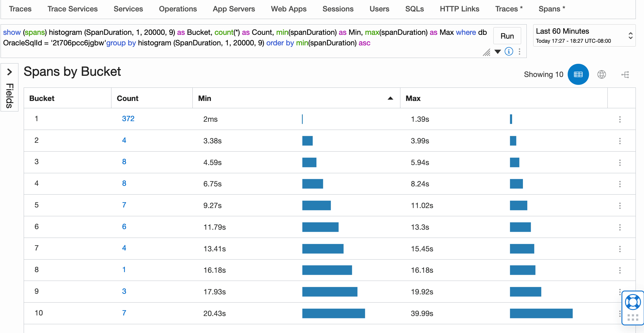Open the SQLs tab

click(414, 9)
